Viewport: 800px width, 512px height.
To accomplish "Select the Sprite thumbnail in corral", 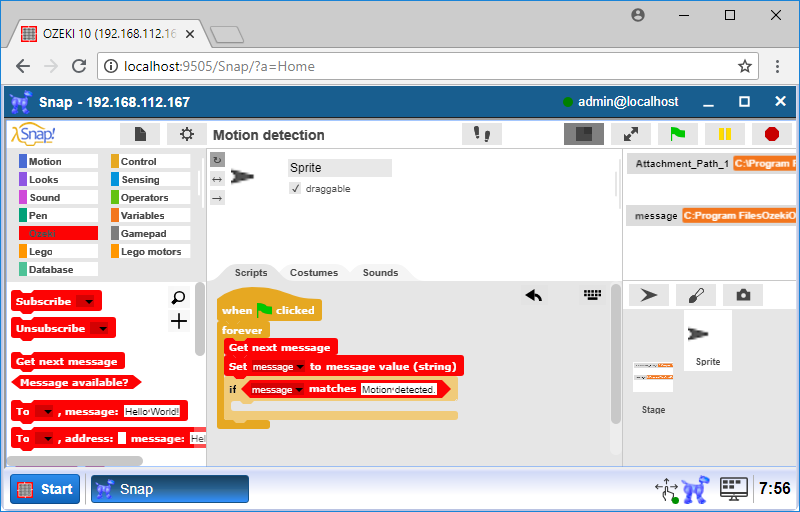I will [708, 341].
